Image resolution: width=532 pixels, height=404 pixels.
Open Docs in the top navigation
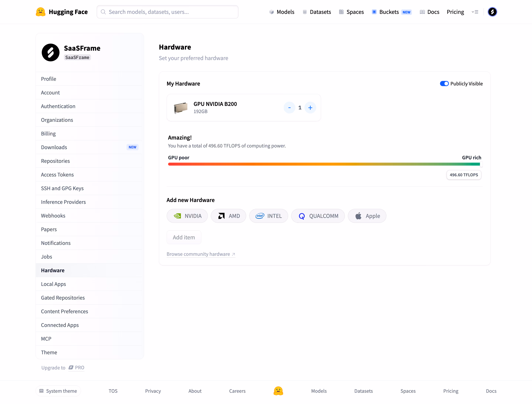coord(429,12)
